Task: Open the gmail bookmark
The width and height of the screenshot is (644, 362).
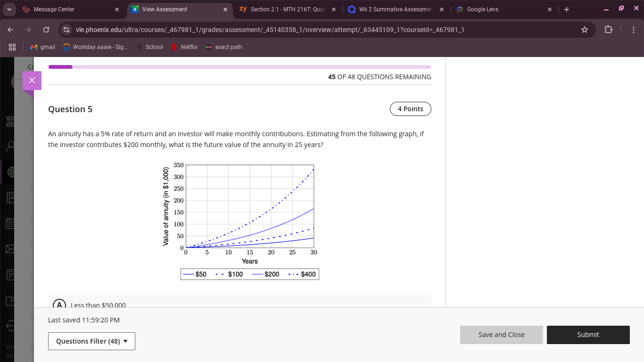Action: click(43, 47)
